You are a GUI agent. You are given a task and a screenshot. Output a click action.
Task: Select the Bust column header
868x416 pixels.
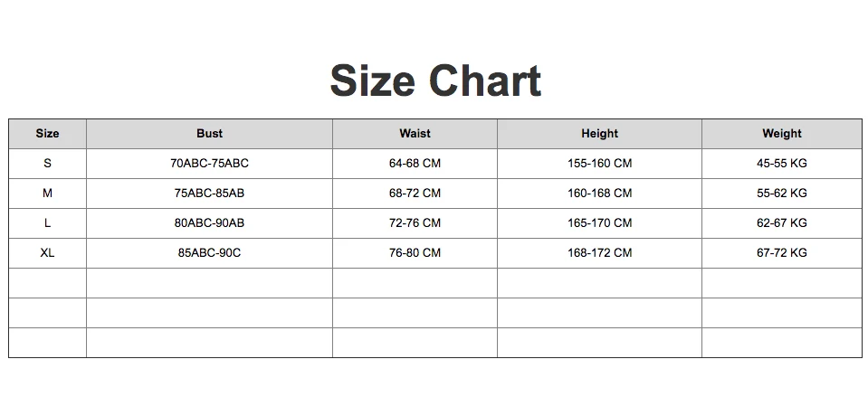[209, 133]
